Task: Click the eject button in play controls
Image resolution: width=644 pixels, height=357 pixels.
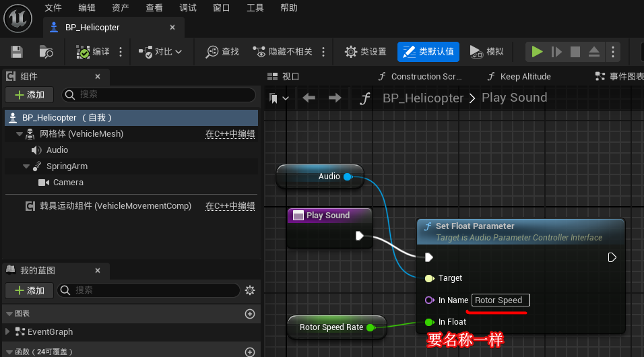Action: pyautogui.click(x=594, y=52)
